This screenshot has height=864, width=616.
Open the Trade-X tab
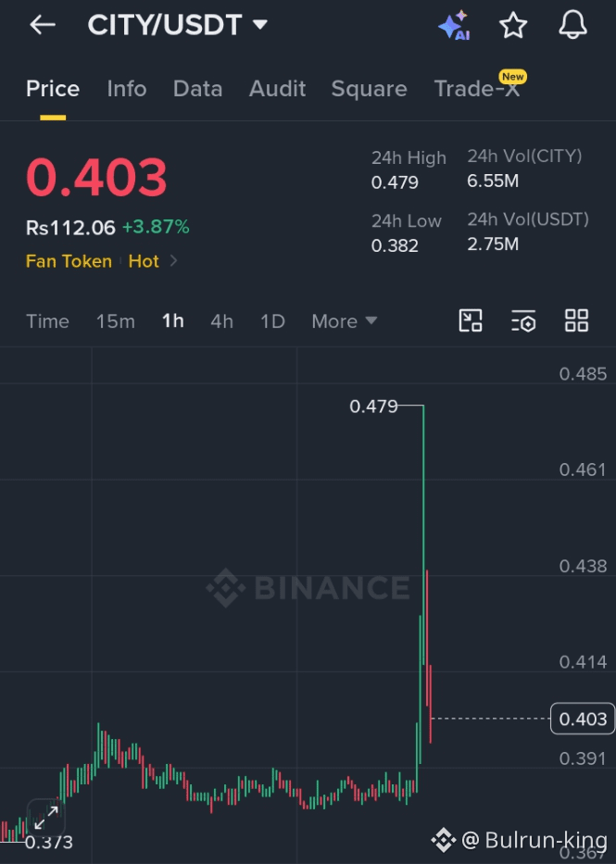477,89
